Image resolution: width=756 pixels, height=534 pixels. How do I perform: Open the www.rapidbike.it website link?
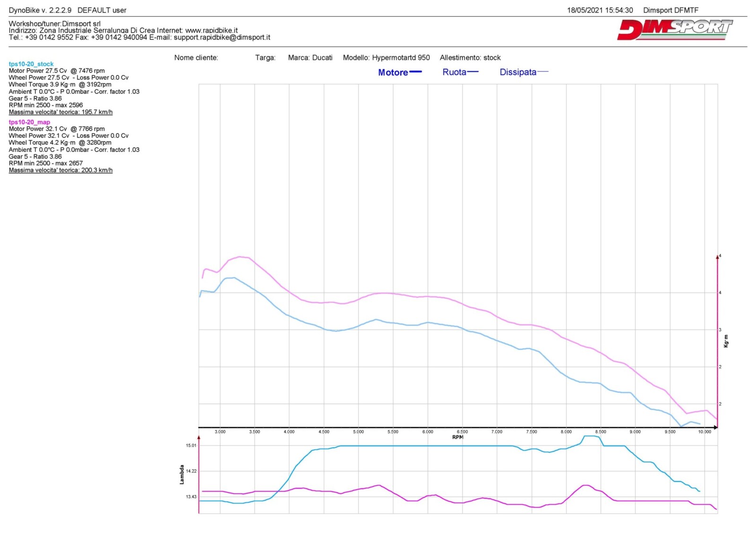pos(211,30)
